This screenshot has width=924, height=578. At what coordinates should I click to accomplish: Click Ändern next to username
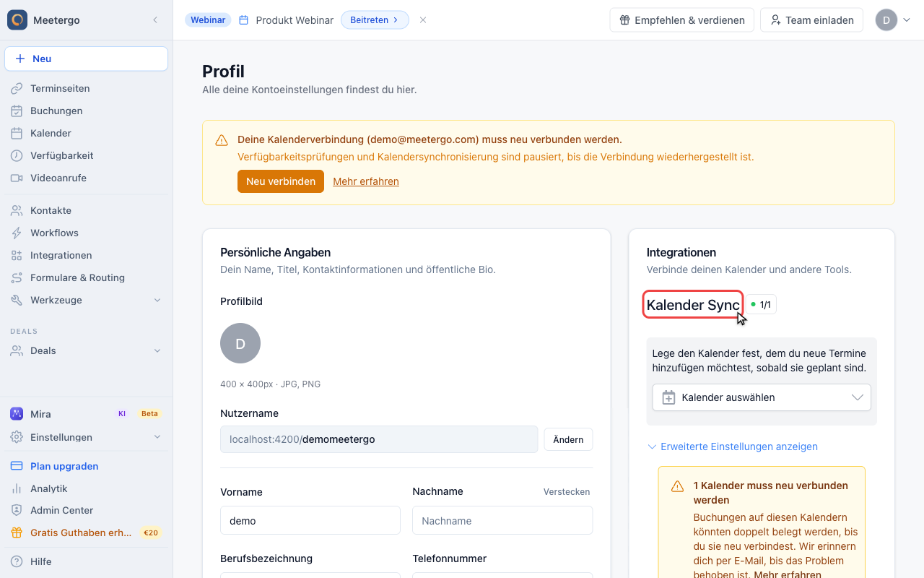[x=568, y=439]
